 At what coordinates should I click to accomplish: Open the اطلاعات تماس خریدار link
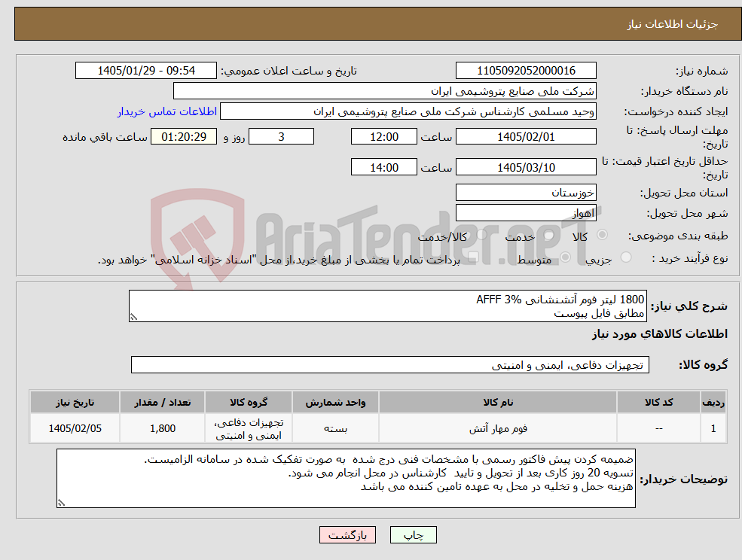[x=167, y=111]
